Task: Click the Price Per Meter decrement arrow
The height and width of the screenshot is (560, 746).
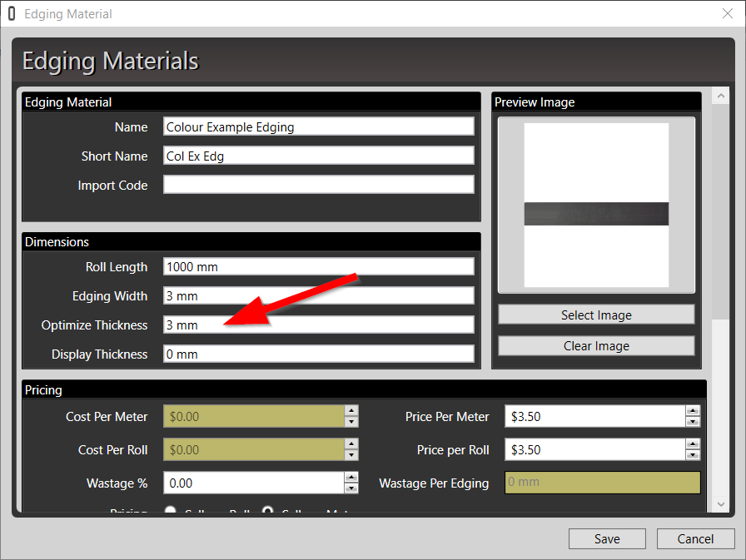Action: tap(693, 422)
